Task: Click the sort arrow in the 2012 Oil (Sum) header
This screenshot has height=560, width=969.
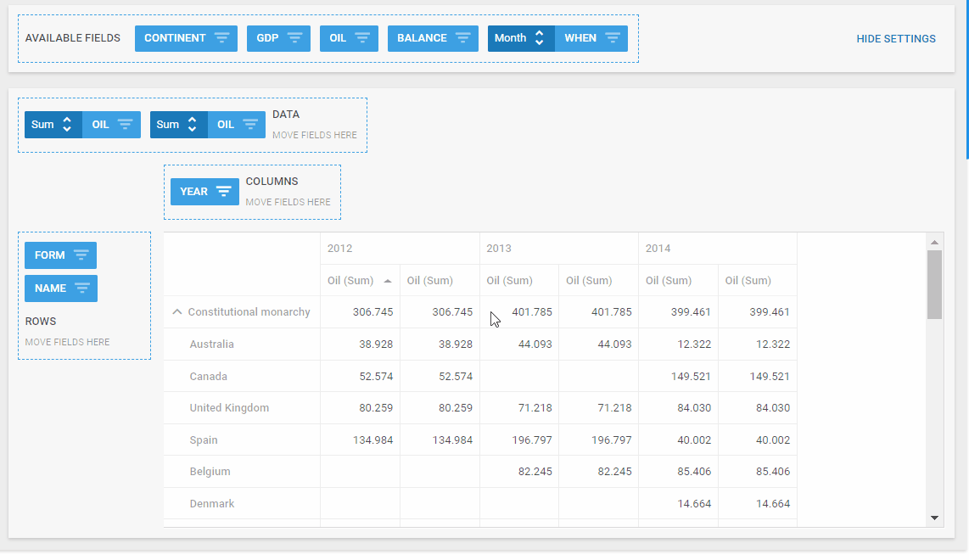Action: (388, 281)
